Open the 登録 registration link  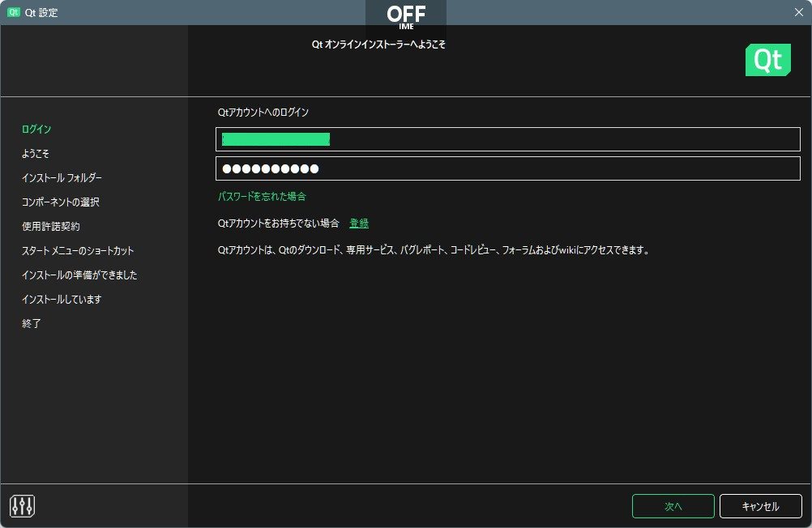(359, 224)
